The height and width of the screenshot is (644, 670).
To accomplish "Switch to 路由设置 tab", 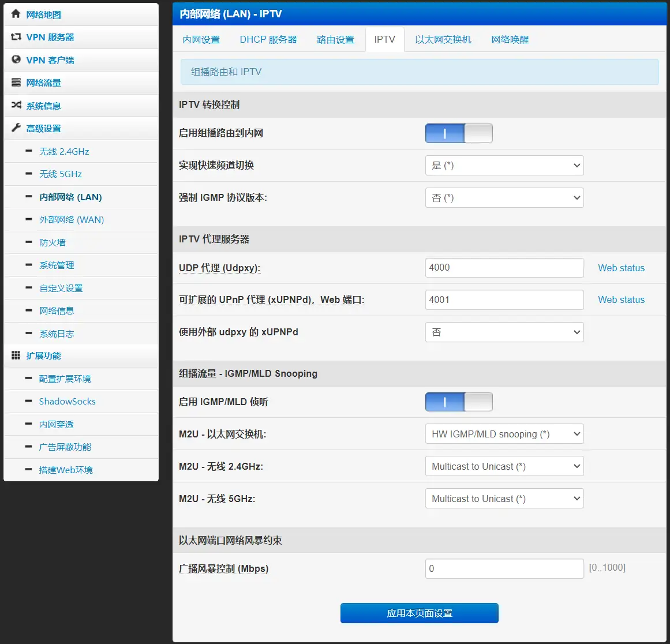I will click(336, 40).
